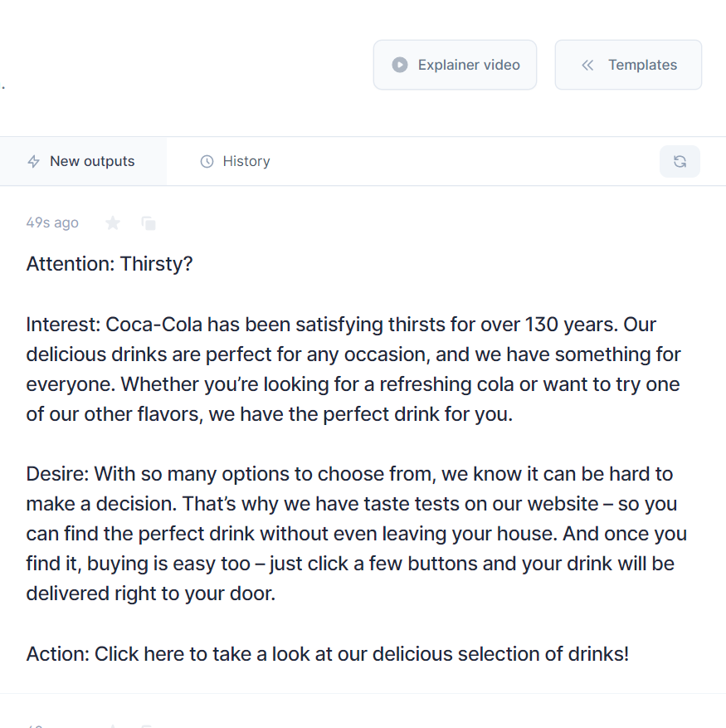Copy the first output using the copy icon
Viewport: 726px width, 728px height.
click(x=149, y=223)
